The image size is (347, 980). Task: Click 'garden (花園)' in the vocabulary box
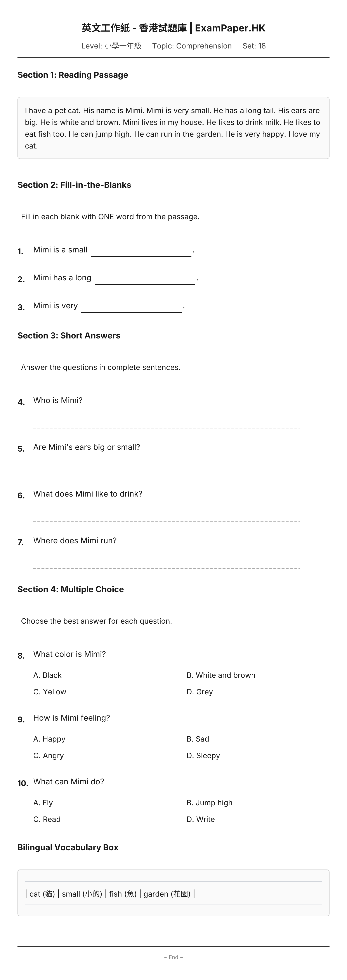[x=167, y=894]
